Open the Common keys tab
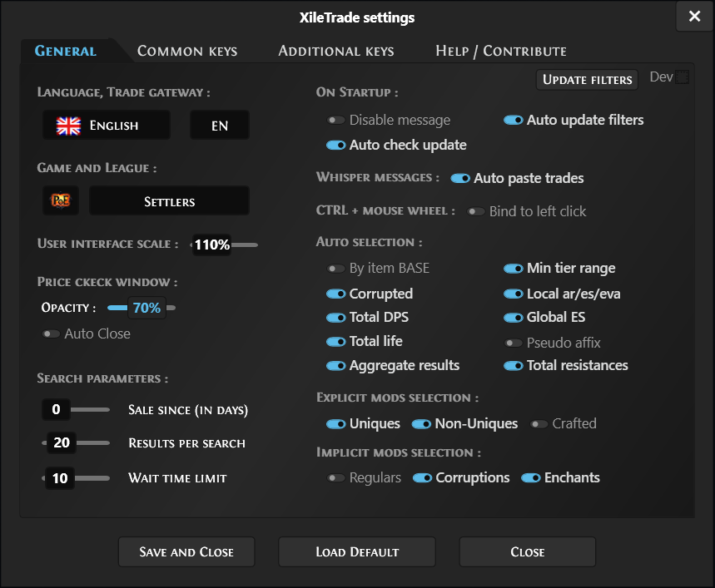This screenshot has height=588, width=715. (x=187, y=51)
